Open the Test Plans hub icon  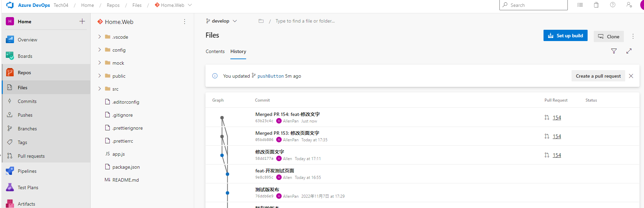click(x=10, y=187)
